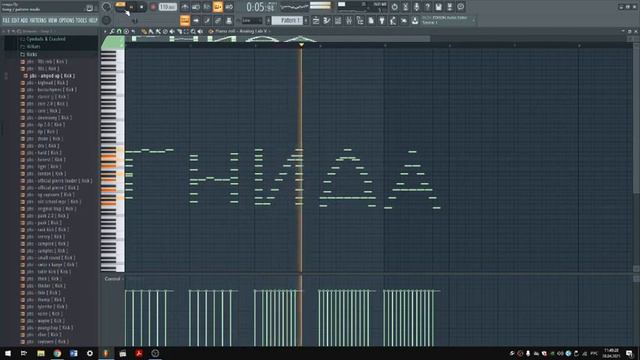Open Google Chrome from the taskbar
The width and height of the screenshot is (640, 360).
[57, 353]
